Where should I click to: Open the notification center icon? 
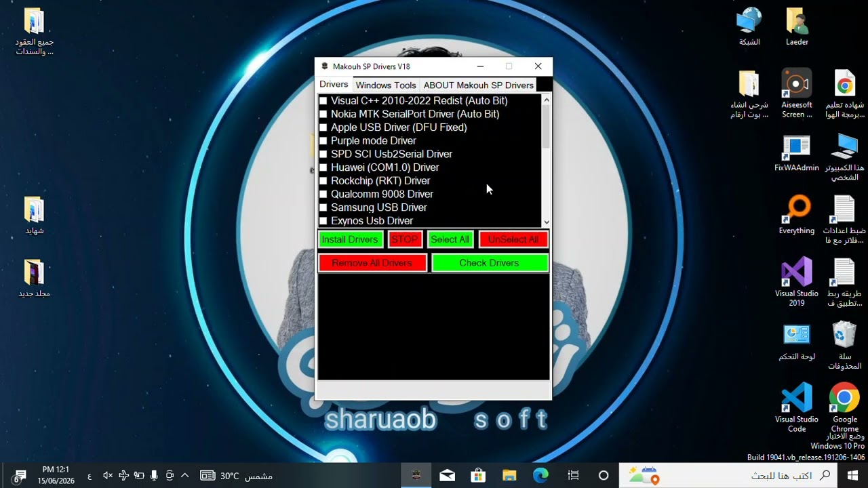click(x=20, y=476)
